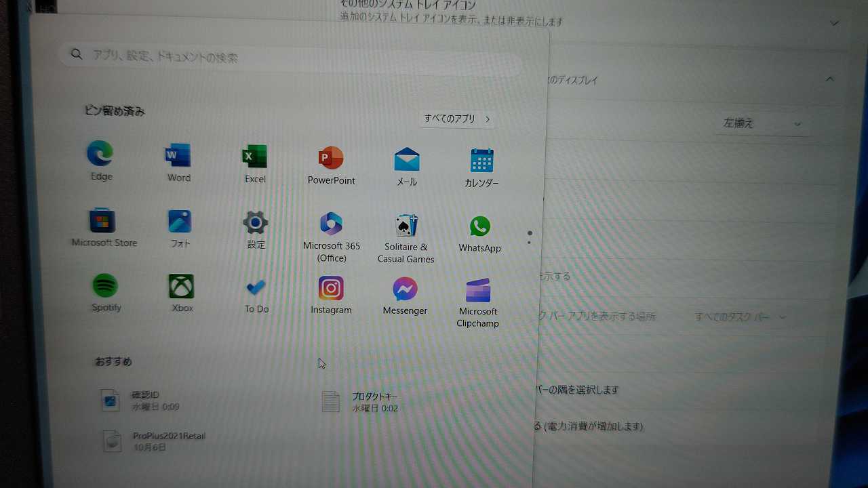Expand その他のシステム トレイ アイコン section in Settings
Screen dimensions: 868x488
[x=835, y=23]
